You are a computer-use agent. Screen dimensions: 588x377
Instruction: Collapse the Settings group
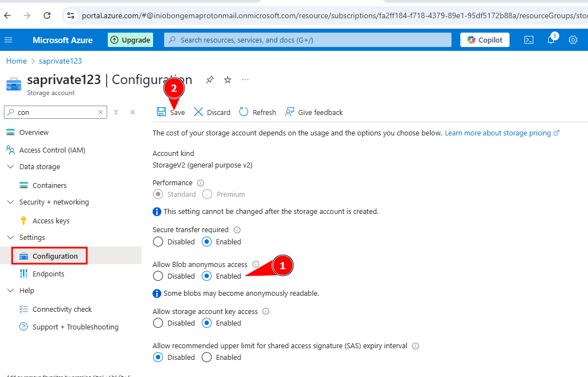pyautogui.click(x=11, y=238)
